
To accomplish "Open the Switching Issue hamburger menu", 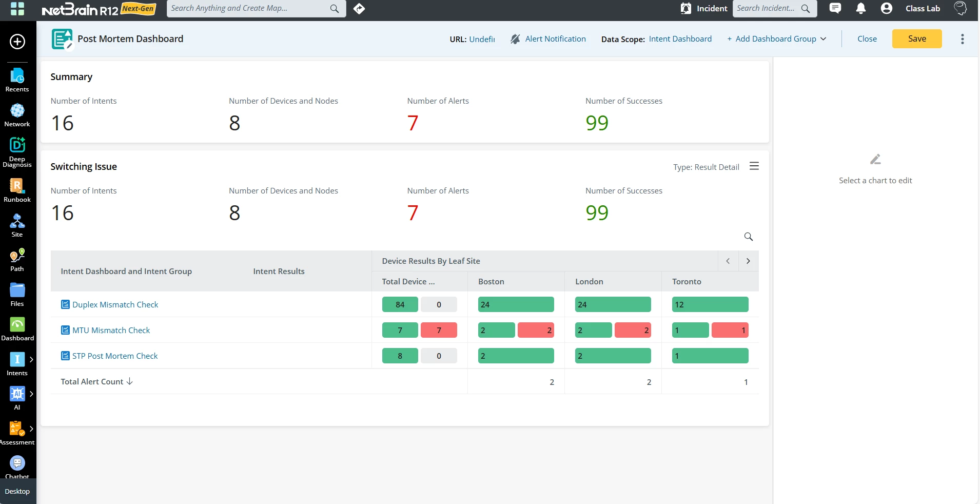I will (754, 166).
